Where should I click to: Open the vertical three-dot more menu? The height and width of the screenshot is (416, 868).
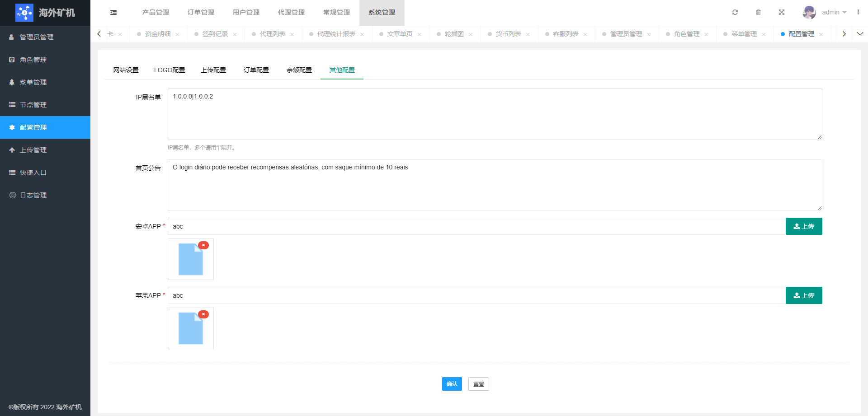click(858, 13)
